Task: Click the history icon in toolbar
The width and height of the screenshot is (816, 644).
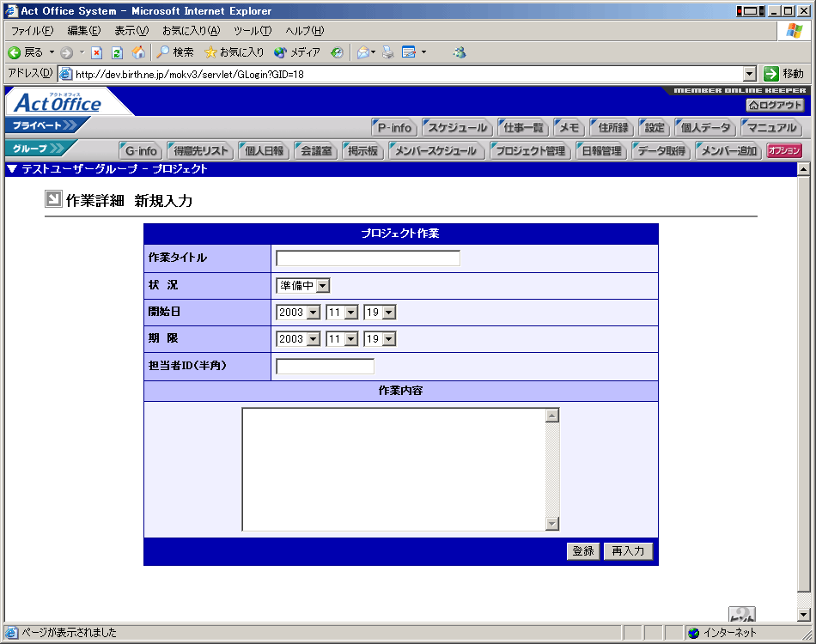Action: pos(337,52)
